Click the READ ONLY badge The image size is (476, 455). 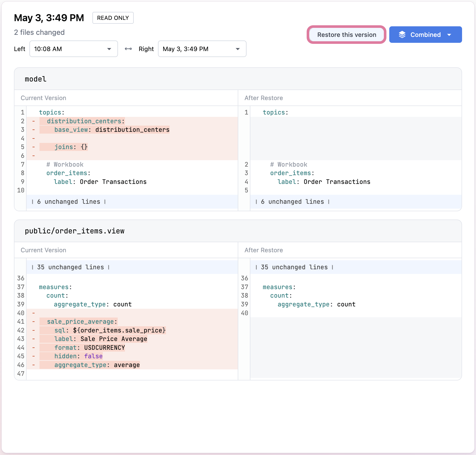pyautogui.click(x=113, y=18)
